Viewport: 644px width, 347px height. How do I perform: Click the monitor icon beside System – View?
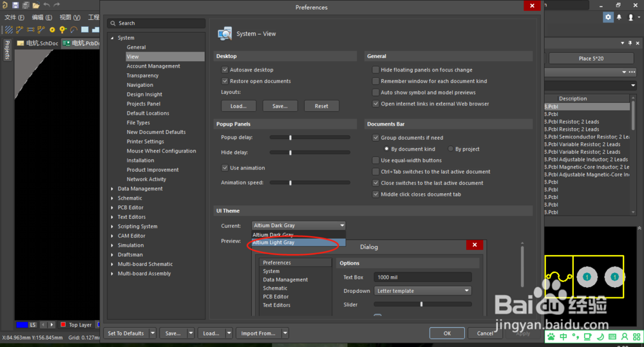[225, 33]
